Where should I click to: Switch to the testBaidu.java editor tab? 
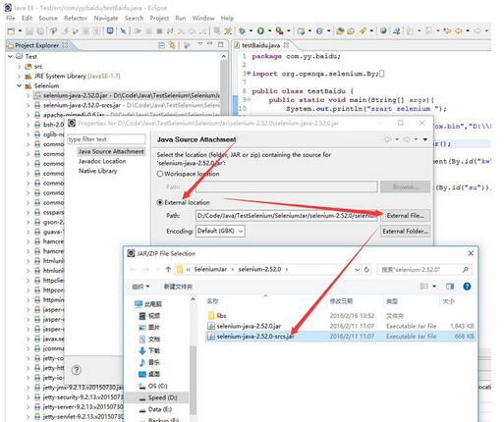(260, 45)
